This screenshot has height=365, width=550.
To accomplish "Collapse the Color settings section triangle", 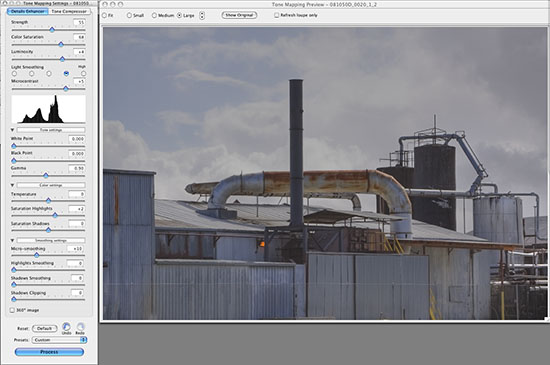I will click(x=13, y=185).
